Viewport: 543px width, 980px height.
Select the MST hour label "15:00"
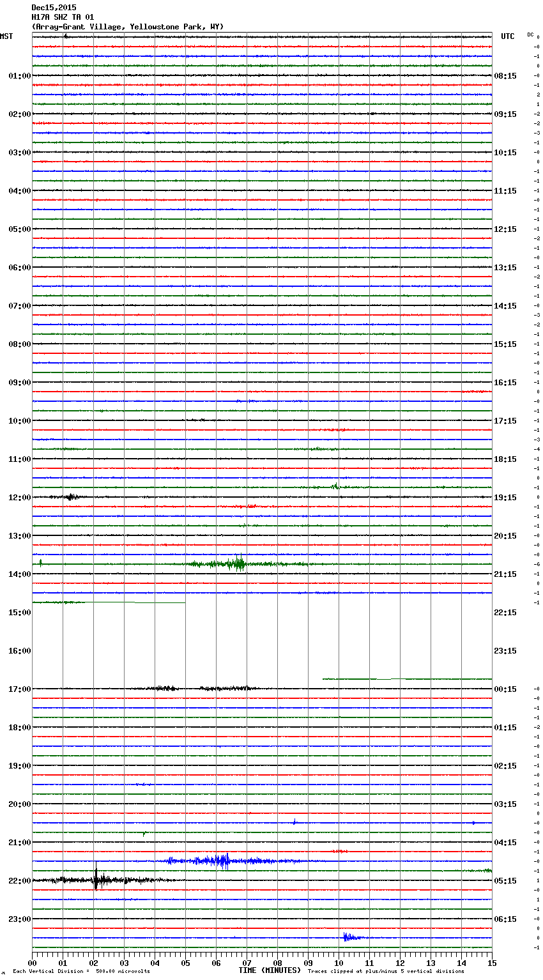click(x=20, y=613)
